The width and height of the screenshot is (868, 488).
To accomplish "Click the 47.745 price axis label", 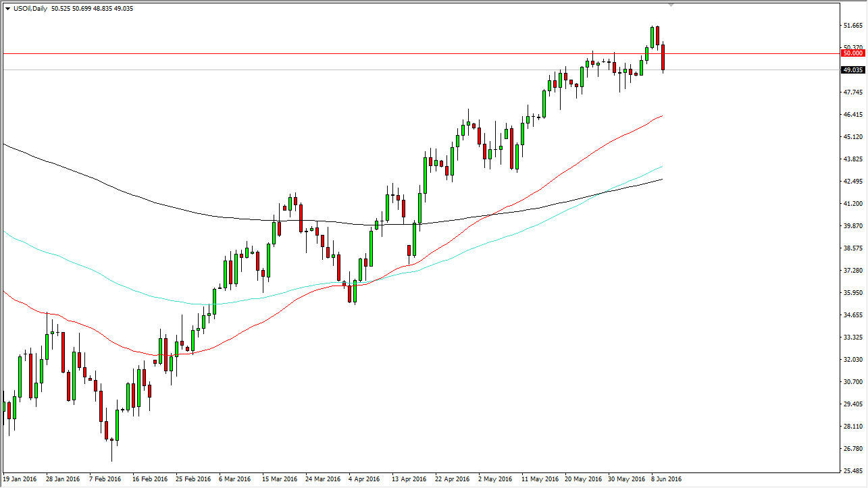I will point(854,92).
